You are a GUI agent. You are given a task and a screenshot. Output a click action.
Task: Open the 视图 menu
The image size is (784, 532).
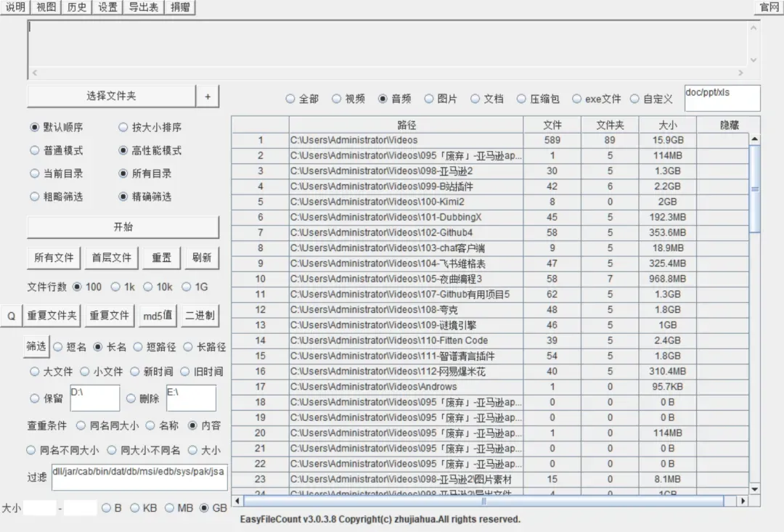[x=46, y=7]
